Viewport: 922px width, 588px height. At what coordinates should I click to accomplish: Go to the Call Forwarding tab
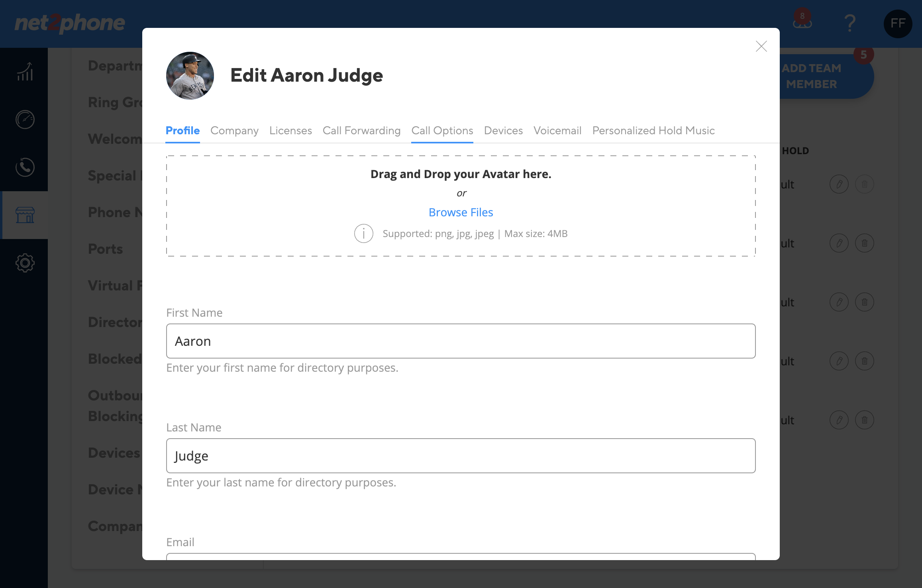(x=361, y=130)
